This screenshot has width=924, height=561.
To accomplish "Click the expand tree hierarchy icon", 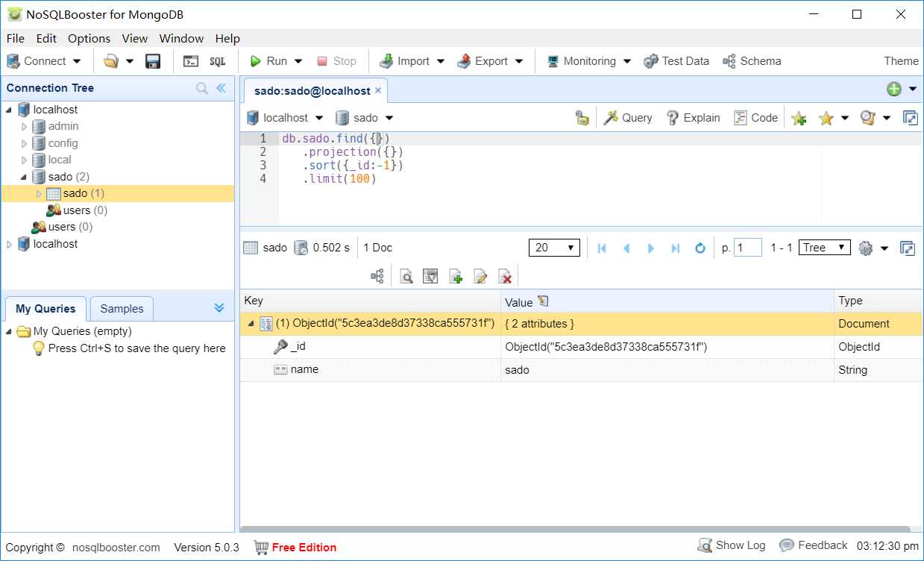I will (x=377, y=277).
